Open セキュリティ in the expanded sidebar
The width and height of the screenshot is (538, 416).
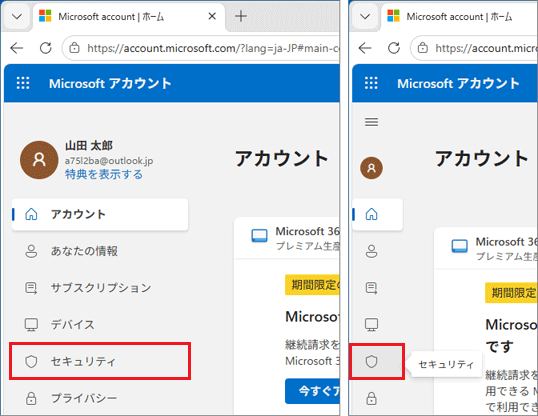tap(100, 361)
